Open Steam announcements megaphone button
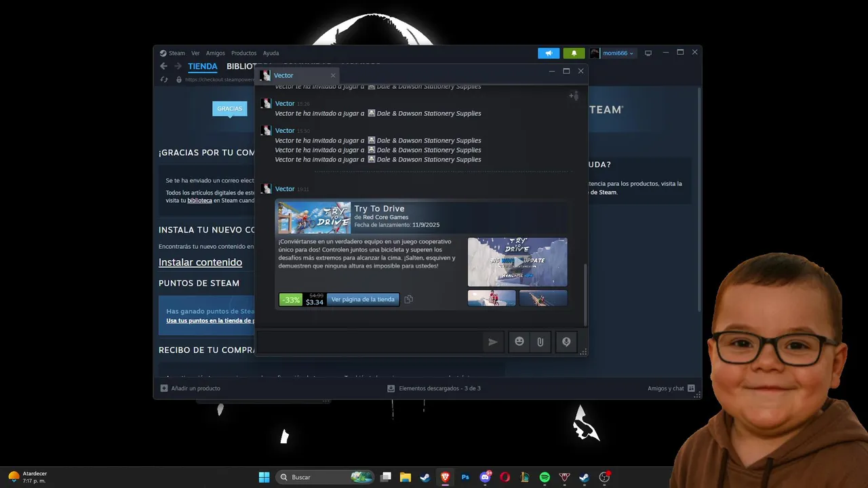This screenshot has height=488, width=868. [549, 53]
